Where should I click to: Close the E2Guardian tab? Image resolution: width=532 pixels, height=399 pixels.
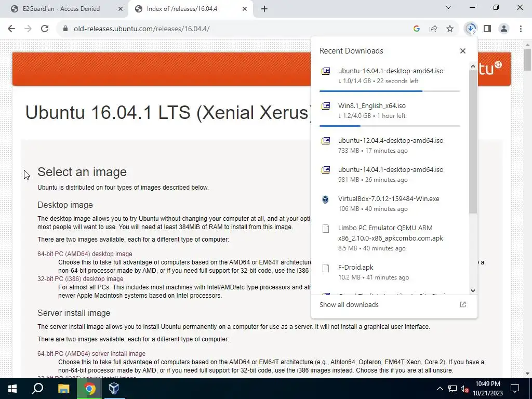pos(121,9)
